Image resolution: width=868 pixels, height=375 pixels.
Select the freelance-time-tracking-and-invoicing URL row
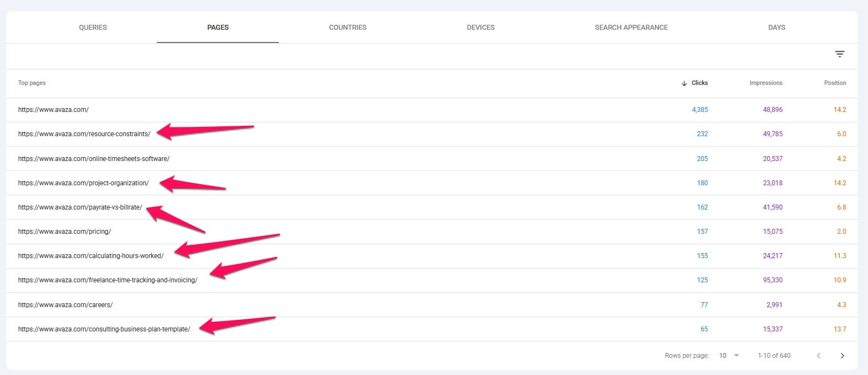432,280
